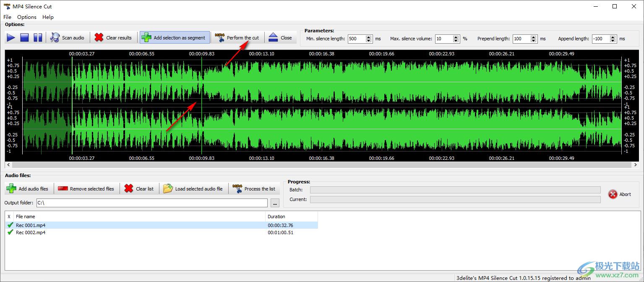The width and height of the screenshot is (644, 282).
Task: Start Scan audio analysis
Action: pos(68,38)
